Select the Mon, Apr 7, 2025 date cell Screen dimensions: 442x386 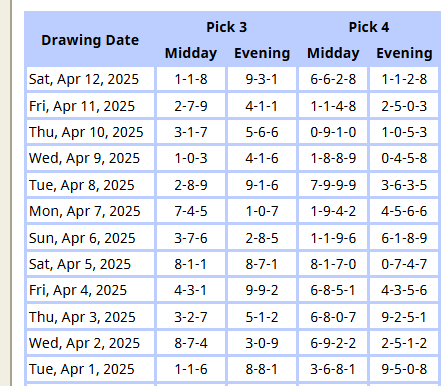90,211
